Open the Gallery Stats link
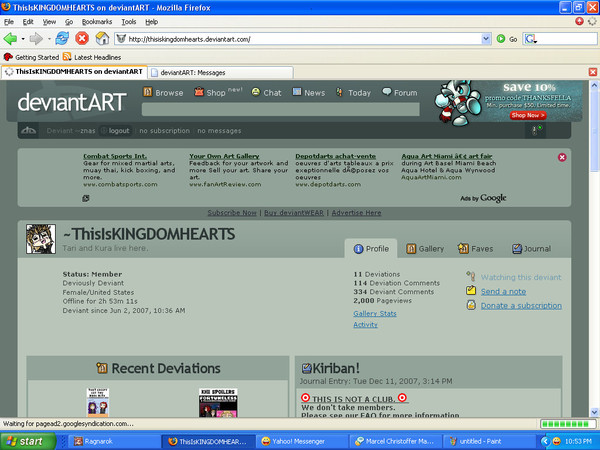 [375, 314]
